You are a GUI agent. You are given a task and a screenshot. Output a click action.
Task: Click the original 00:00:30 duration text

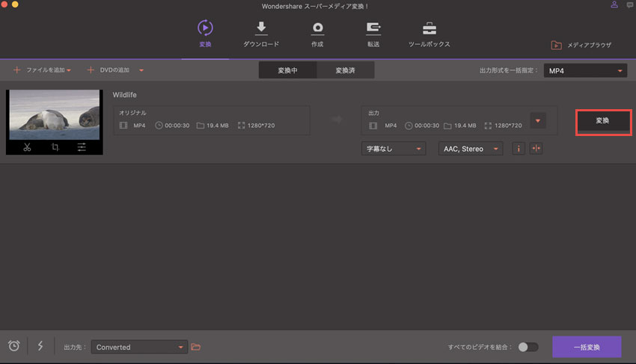[177, 126]
